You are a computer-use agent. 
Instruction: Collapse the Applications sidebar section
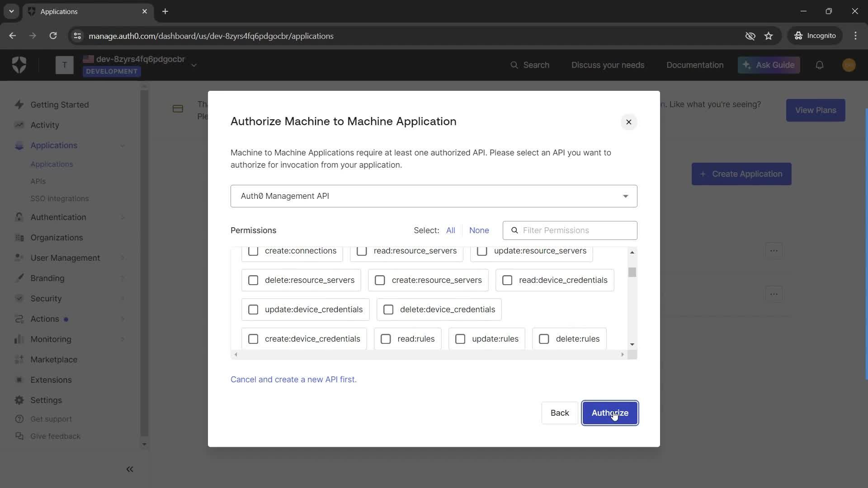(123, 145)
